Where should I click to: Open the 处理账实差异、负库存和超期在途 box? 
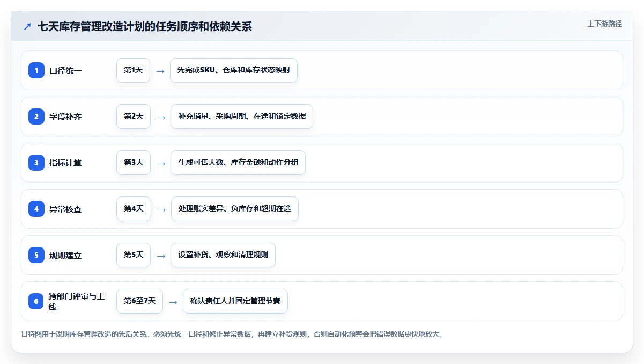[235, 209]
